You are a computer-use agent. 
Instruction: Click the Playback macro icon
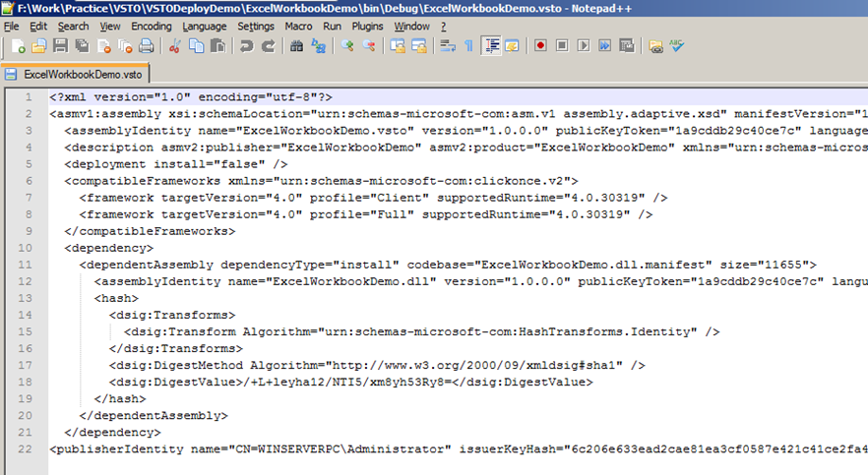[x=584, y=46]
